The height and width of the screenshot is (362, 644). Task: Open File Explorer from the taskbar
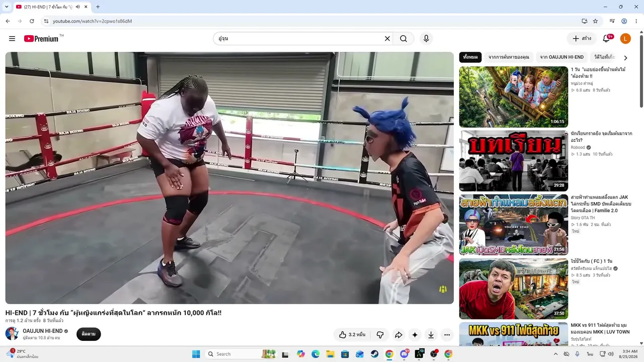(x=330, y=354)
